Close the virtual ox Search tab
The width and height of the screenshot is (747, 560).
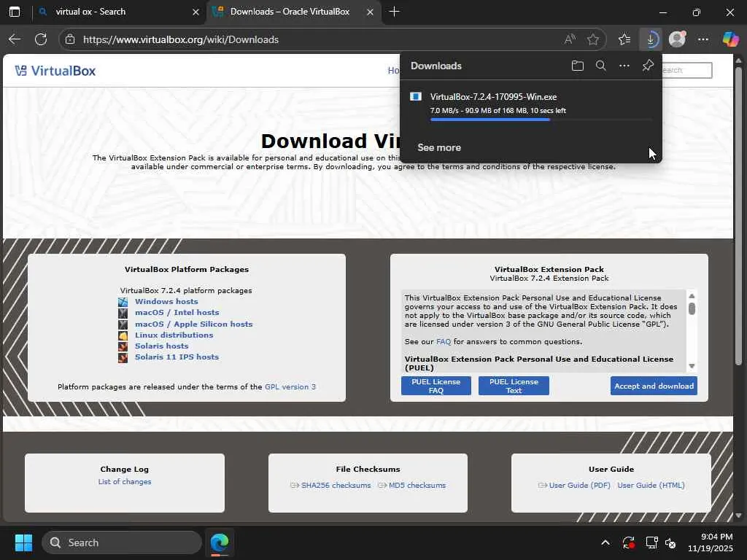[196, 12]
